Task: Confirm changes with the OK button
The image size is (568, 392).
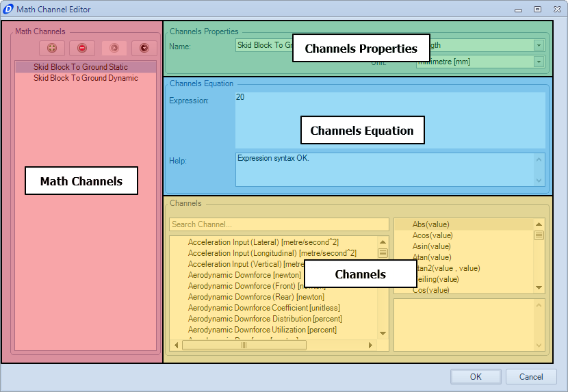Action: pyautogui.click(x=476, y=377)
